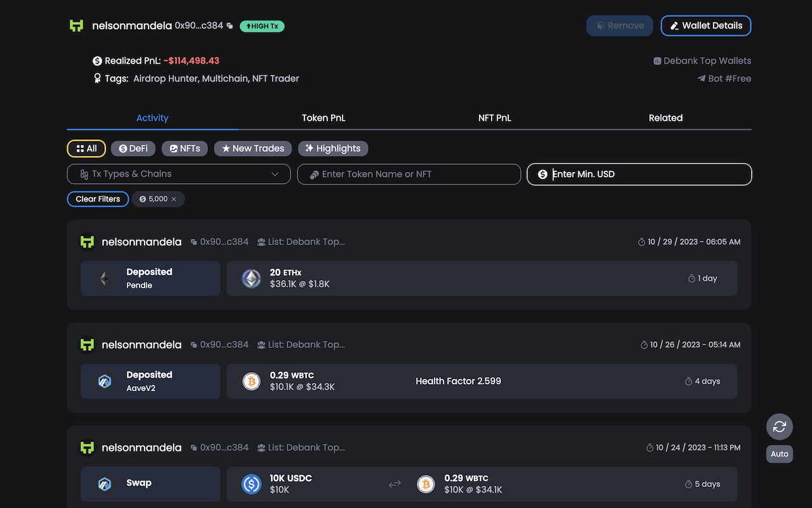812x508 pixels.
Task: Open the Tx Types & Chains dropdown
Action: (179, 174)
